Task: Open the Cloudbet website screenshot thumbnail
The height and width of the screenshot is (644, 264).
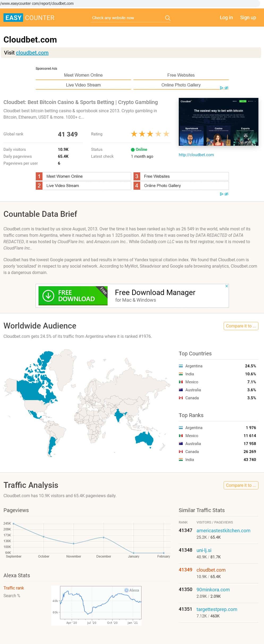Action: [x=218, y=122]
